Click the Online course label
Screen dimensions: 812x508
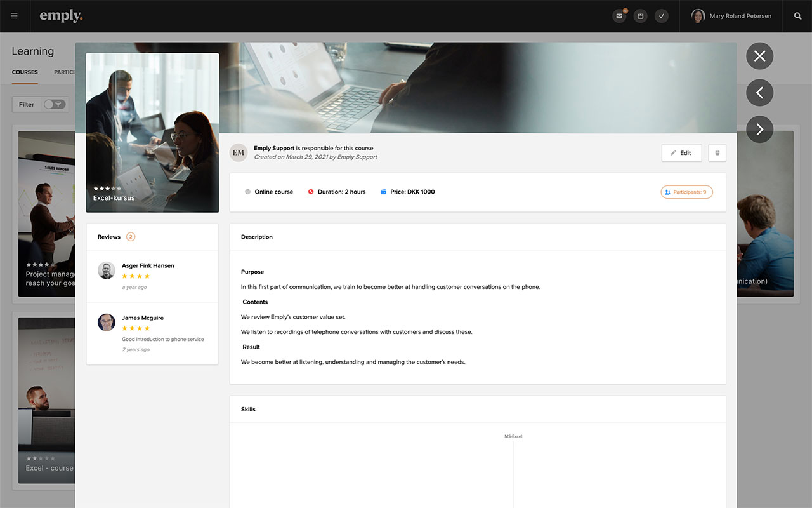[x=274, y=192]
